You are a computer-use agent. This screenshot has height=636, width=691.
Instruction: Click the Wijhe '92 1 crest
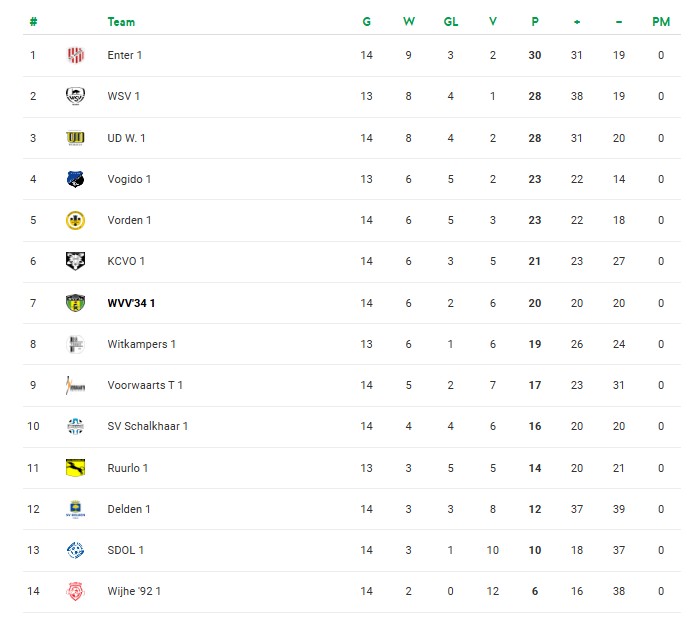click(x=75, y=591)
